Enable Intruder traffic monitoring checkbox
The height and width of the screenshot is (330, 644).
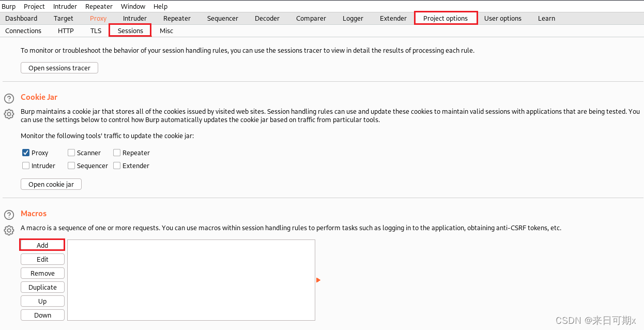26,166
